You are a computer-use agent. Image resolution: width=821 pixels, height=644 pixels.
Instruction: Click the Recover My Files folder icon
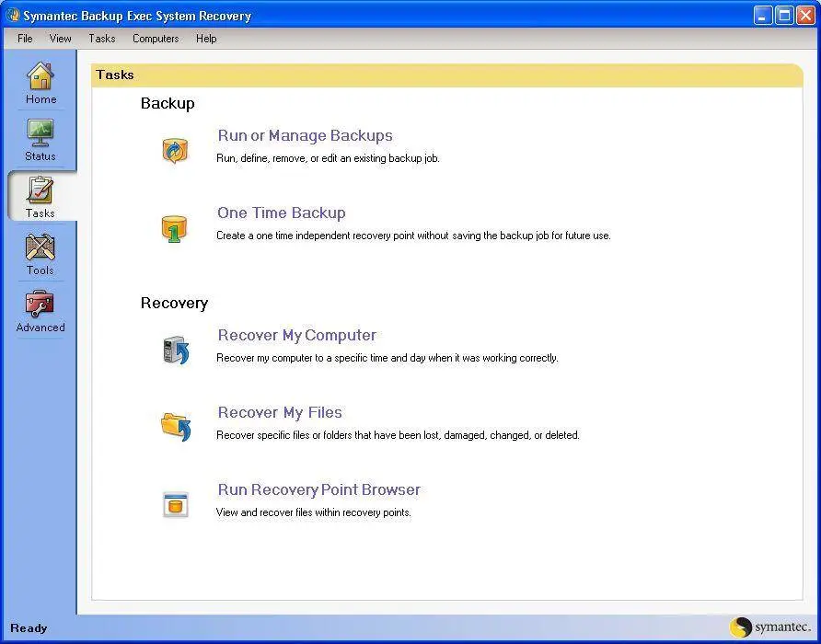click(176, 427)
